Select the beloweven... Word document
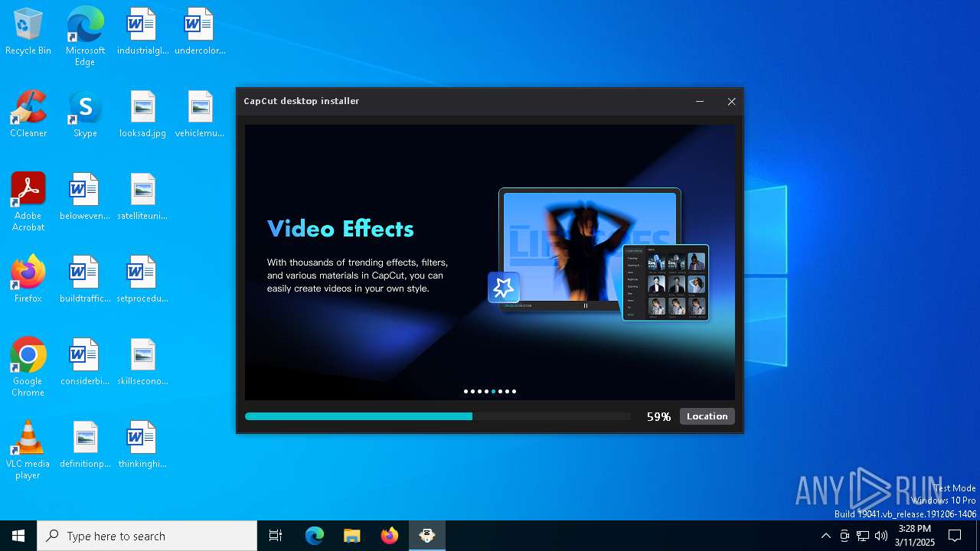The image size is (980, 551). tap(85, 197)
